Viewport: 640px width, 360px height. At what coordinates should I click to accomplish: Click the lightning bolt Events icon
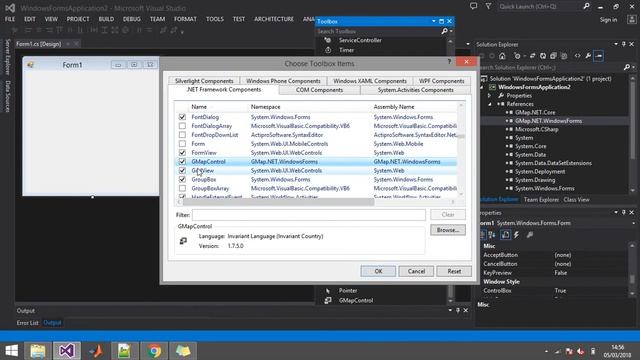point(516,235)
